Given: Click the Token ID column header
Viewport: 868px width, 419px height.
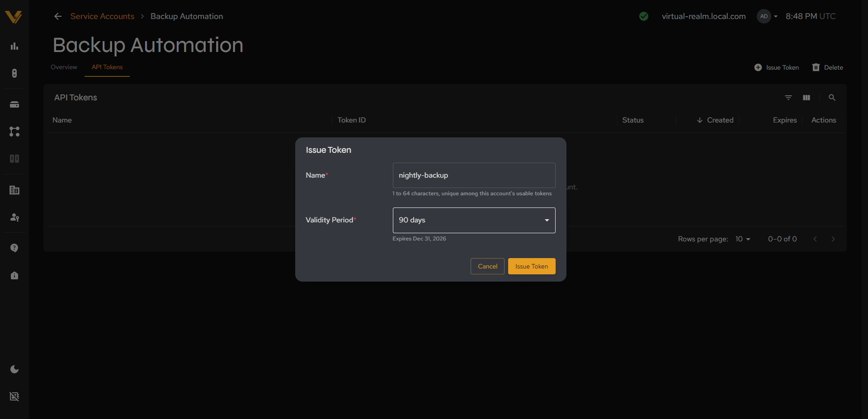Looking at the screenshot, I should tap(352, 120).
